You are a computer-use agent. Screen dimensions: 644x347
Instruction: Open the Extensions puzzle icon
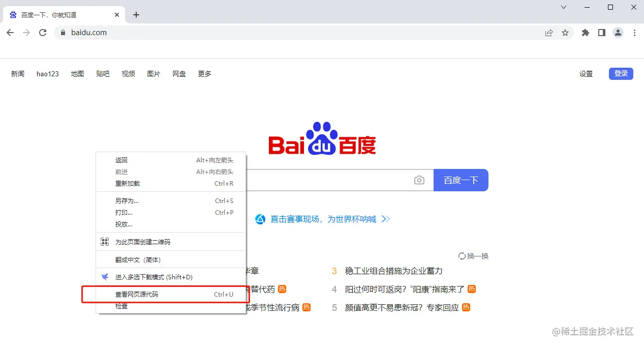point(586,33)
